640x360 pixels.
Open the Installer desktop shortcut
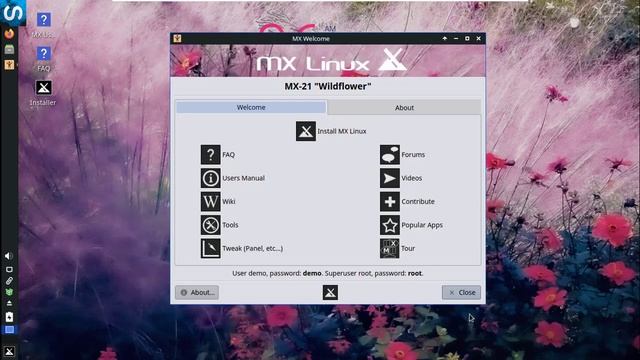coord(43,93)
